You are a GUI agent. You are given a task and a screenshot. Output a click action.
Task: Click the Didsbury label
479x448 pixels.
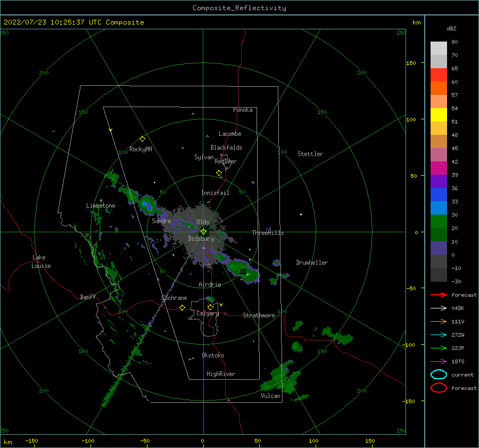coord(201,239)
